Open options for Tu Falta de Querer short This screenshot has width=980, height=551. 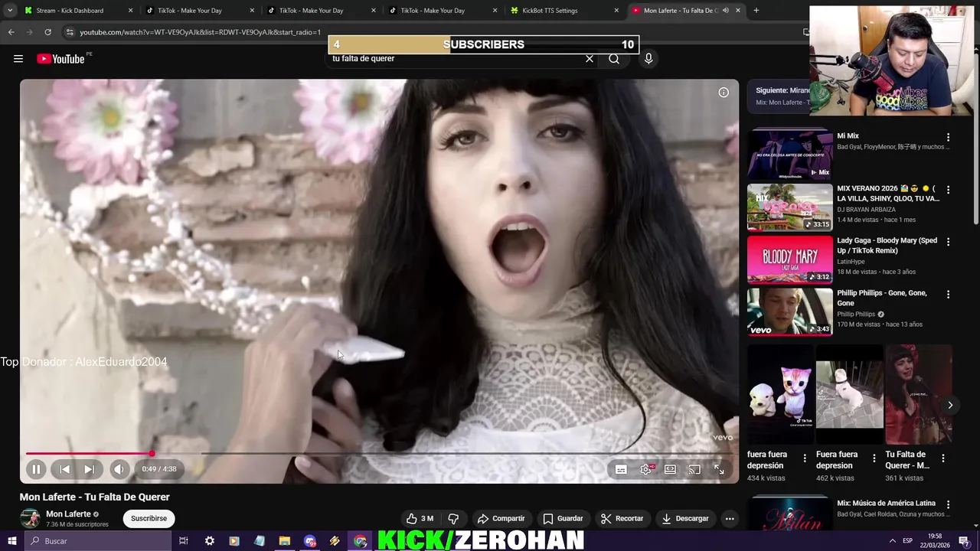pos(943,458)
